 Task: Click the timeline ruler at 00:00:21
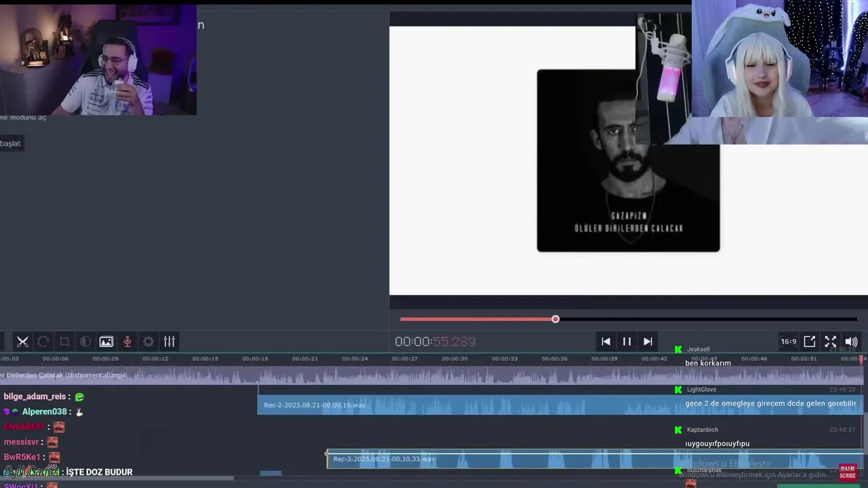pos(305,359)
